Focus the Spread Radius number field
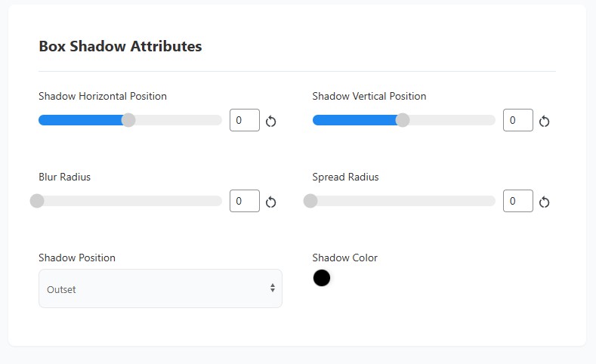 [x=518, y=201]
